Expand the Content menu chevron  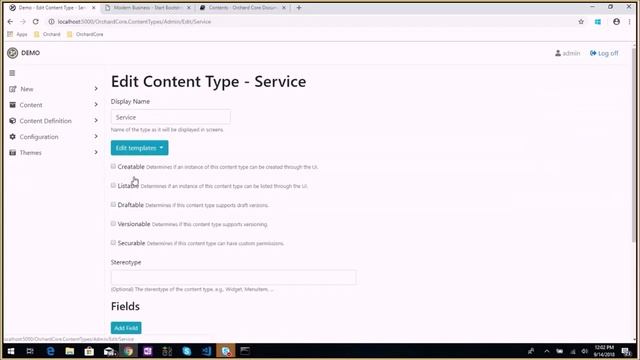pyautogui.click(x=96, y=104)
